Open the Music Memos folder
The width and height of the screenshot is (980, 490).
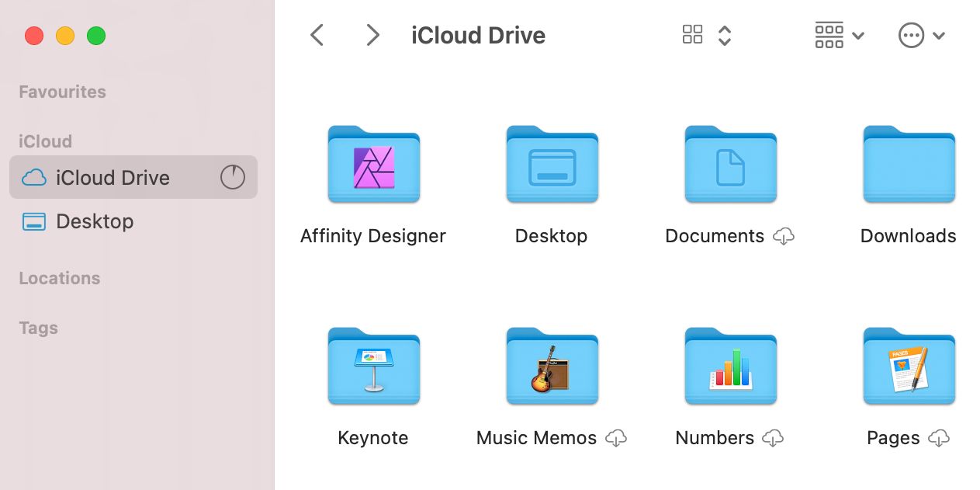tap(552, 367)
